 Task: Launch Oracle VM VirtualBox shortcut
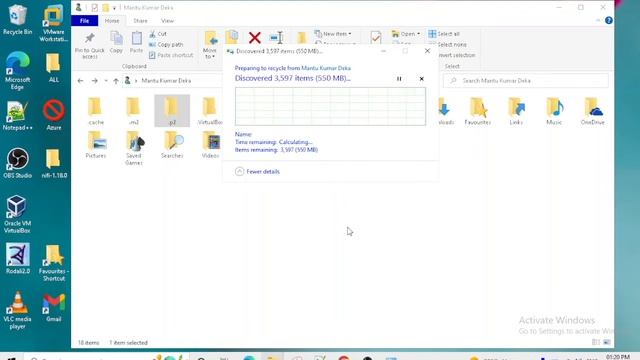coord(17,214)
